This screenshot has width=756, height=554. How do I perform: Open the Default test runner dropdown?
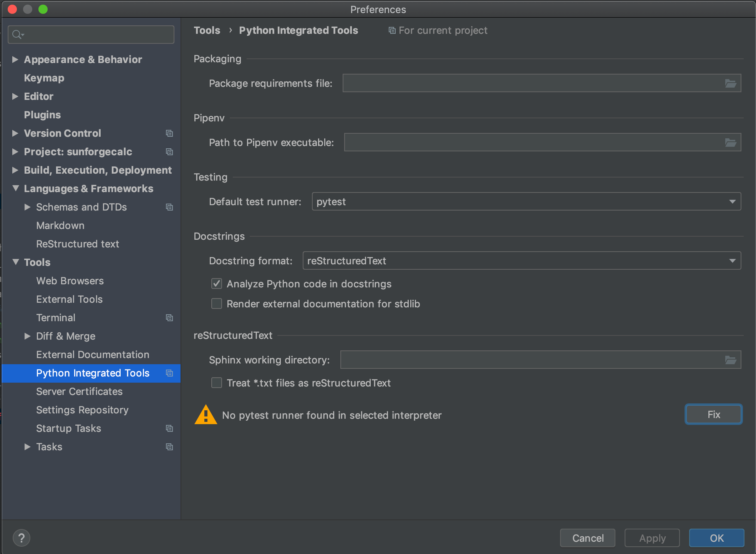[733, 201]
